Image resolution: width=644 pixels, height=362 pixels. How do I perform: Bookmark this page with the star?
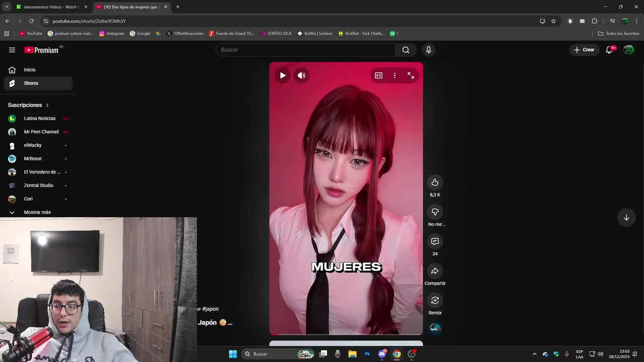553,21
